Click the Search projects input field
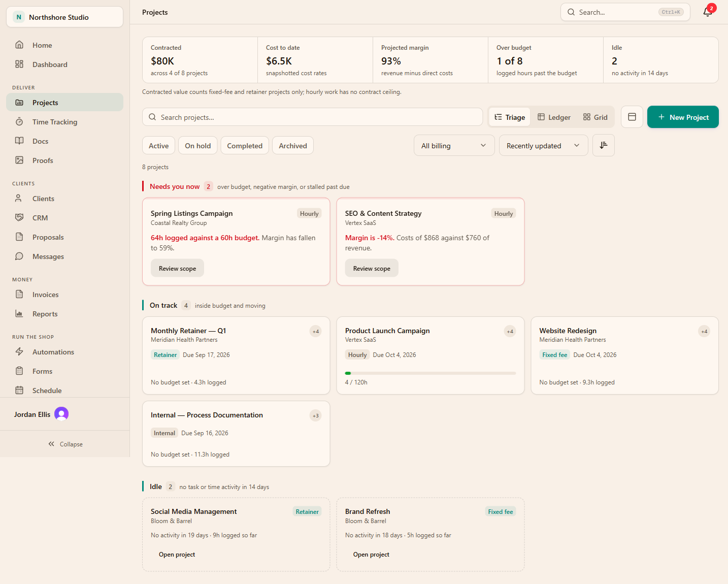 click(x=312, y=117)
